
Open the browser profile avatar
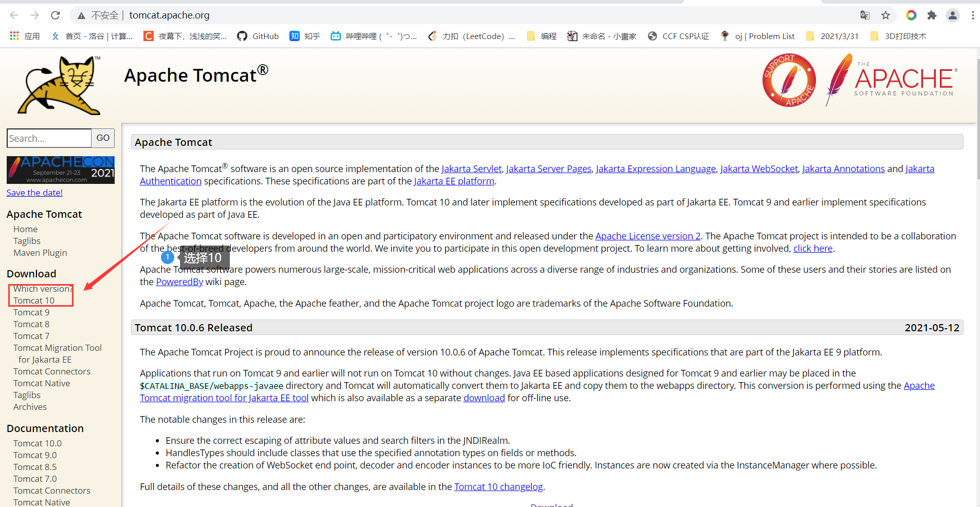tap(952, 15)
